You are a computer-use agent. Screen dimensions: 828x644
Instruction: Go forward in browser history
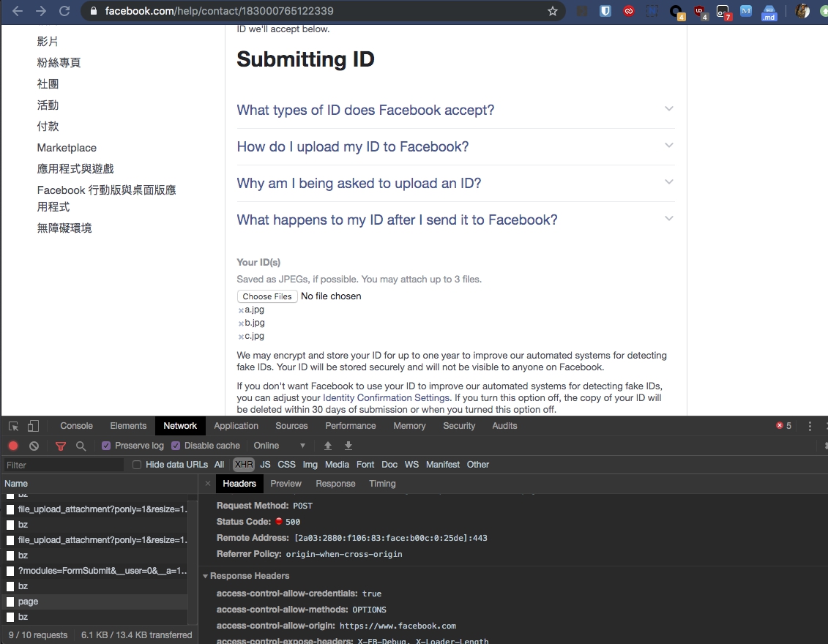(41, 11)
